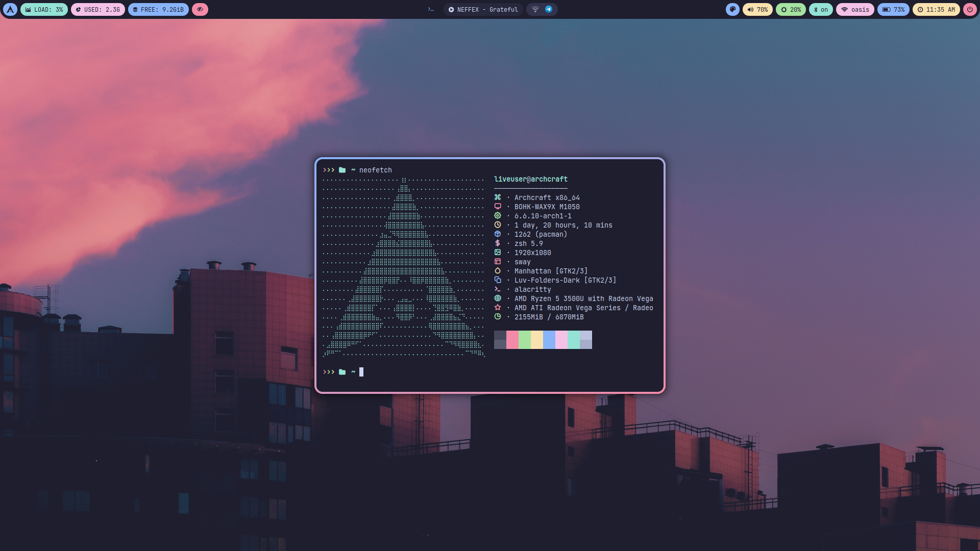This screenshot has width=980, height=551.
Task: Click the 70% volume module
Action: [757, 9]
